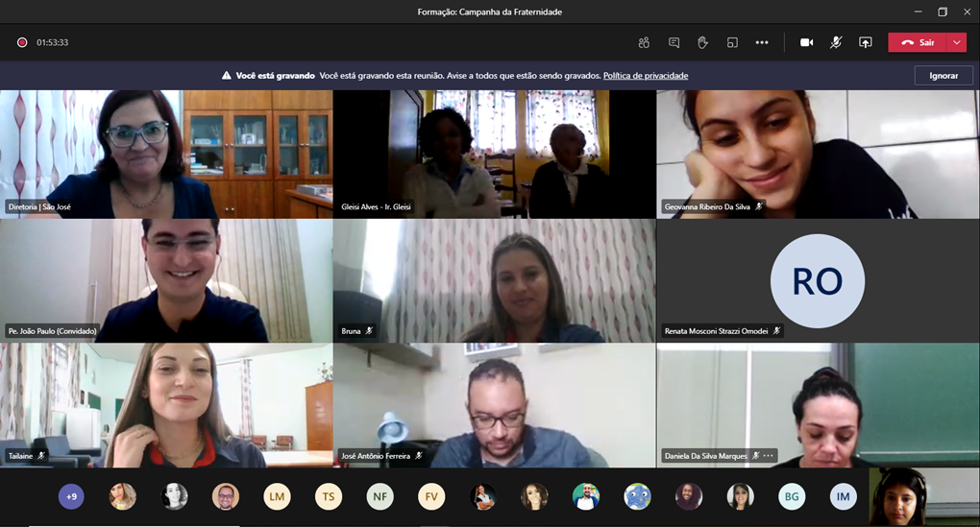This screenshot has width=980, height=527.
Task: Click the RO avatar of Renata Mosconi
Action: [818, 281]
